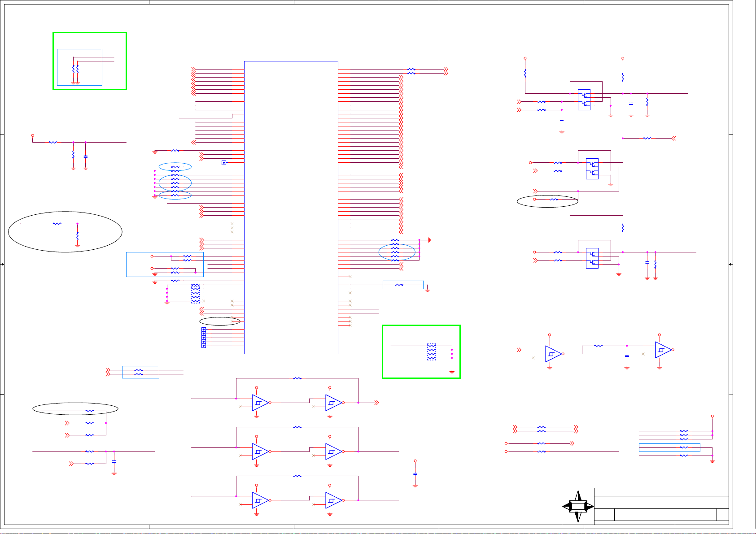Select resistor in blue box right of IC
The height and width of the screenshot is (534, 756).
coord(399,285)
